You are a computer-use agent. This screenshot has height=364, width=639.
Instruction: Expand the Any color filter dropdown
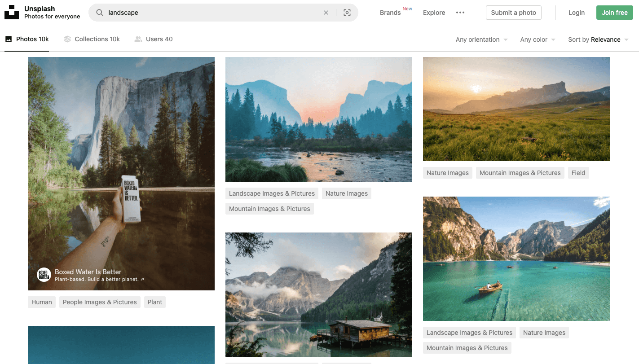click(538, 39)
